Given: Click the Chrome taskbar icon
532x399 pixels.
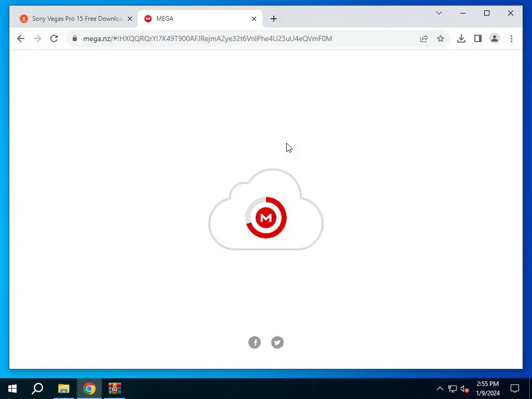Looking at the screenshot, I should pos(89,389).
